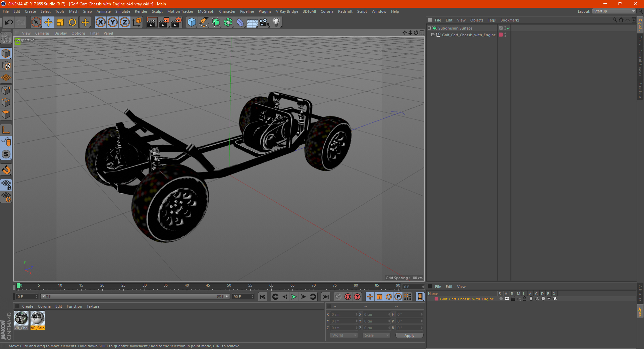Toggle coordinate system icon

pyautogui.click(x=137, y=22)
